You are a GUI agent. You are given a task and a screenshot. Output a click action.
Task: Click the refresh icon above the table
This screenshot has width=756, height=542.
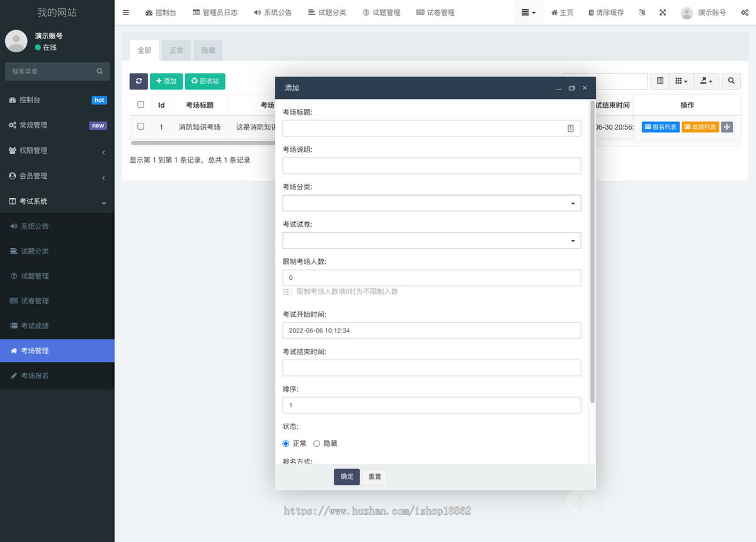click(139, 81)
